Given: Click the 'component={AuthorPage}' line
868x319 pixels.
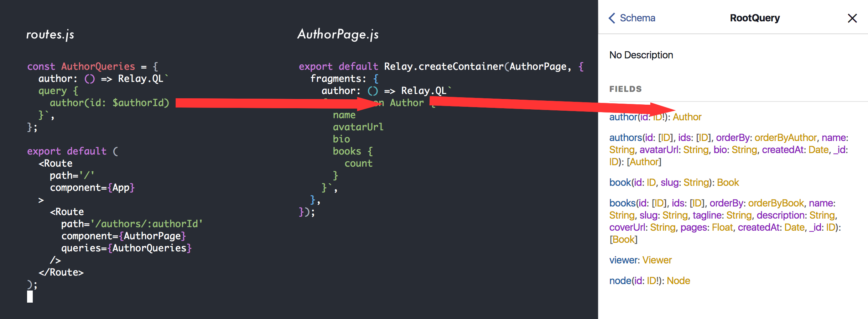Looking at the screenshot, I should tap(124, 236).
